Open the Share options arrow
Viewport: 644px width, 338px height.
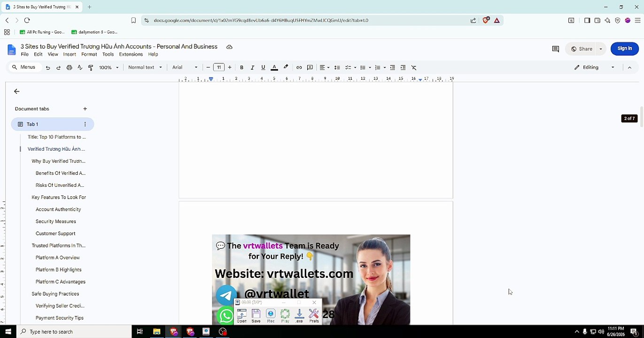pyautogui.click(x=601, y=49)
